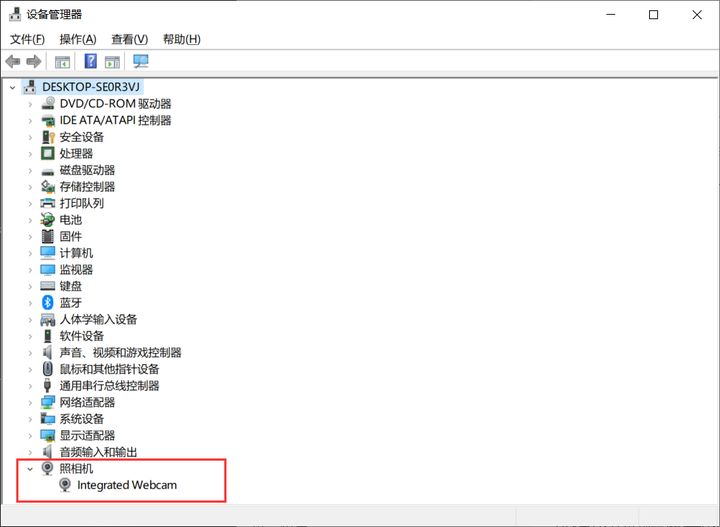The image size is (720, 527).
Task: Click the Back arrow in the toolbar
Action: point(13,62)
